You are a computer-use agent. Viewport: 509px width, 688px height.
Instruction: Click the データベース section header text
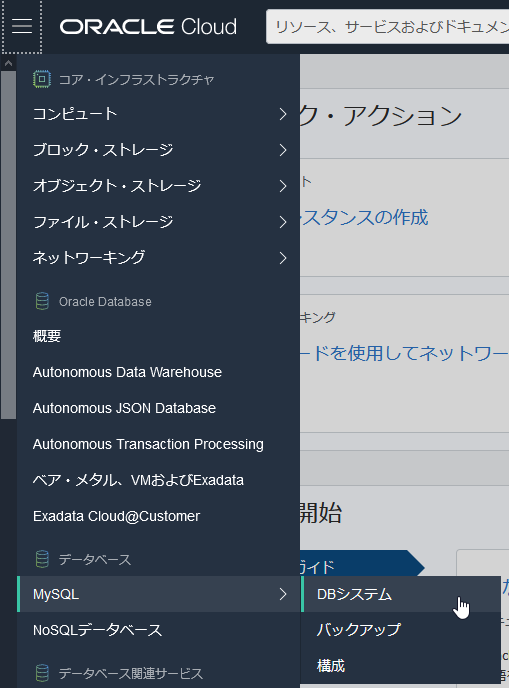(95, 559)
